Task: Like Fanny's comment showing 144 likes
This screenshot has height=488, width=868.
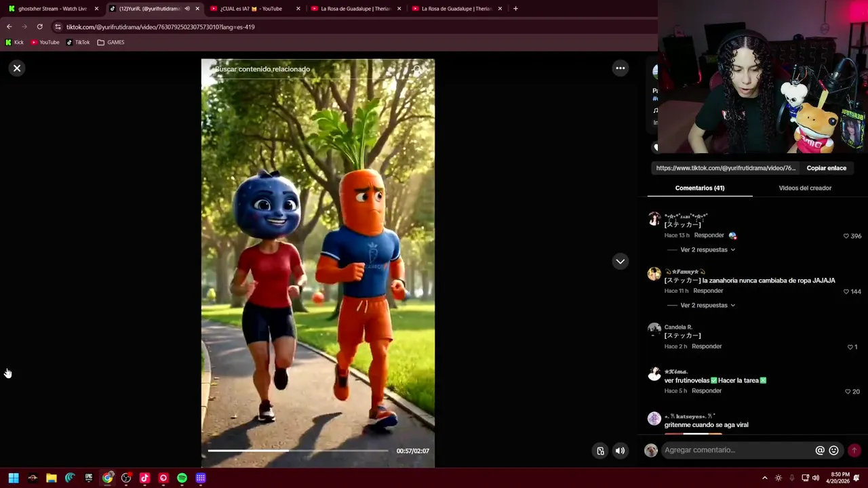Action: (x=846, y=291)
